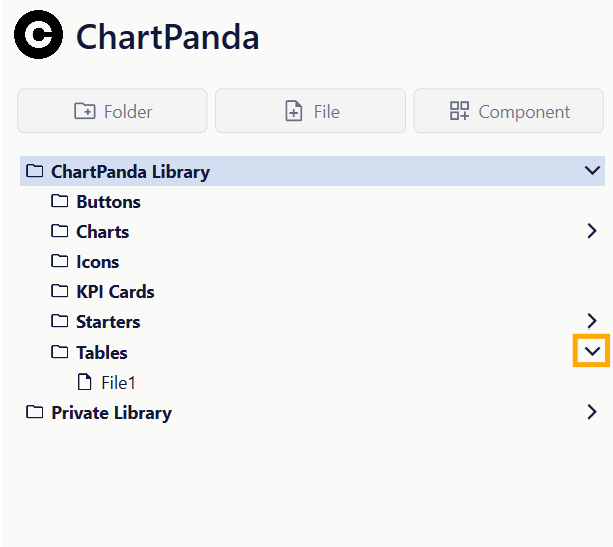Expand the Charts folder chevron
The width and height of the screenshot is (613, 547).
pos(592,231)
